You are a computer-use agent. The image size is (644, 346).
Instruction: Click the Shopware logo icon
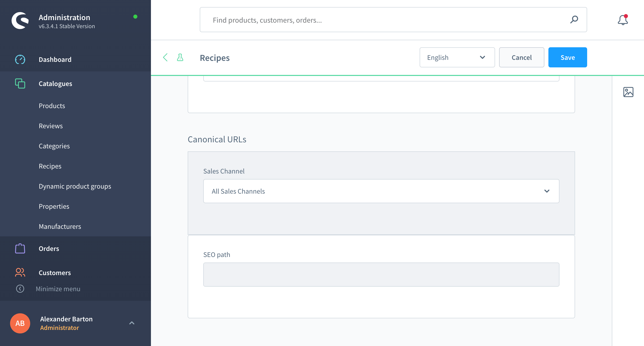pyautogui.click(x=20, y=21)
